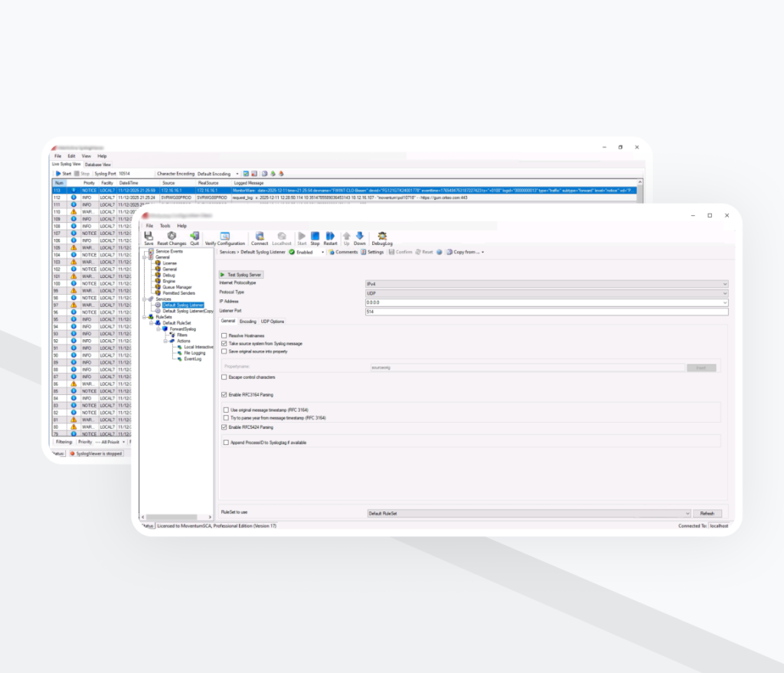The image size is (784, 673).
Task: Open the DebugLog toolbar icon
Action: pyautogui.click(x=381, y=237)
